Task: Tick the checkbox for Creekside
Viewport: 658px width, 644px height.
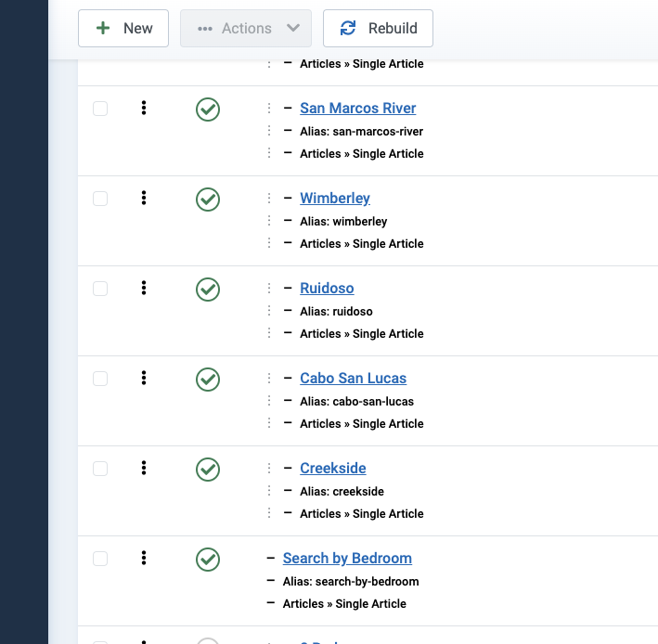Action: pyautogui.click(x=100, y=469)
